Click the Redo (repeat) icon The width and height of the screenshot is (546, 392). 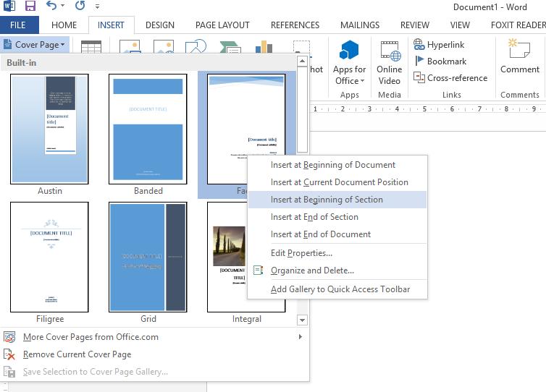tap(80, 6)
